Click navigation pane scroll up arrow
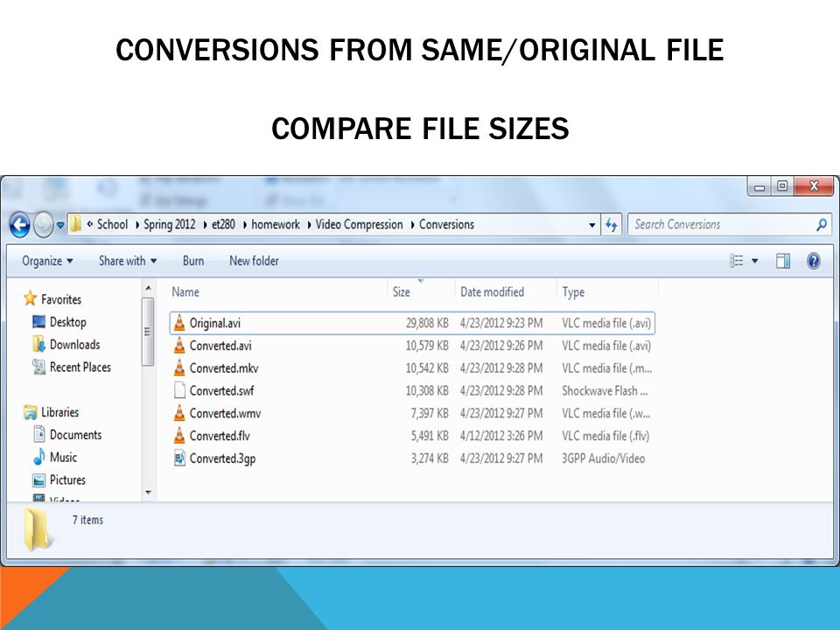The image size is (840, 630). click(148, 288)
